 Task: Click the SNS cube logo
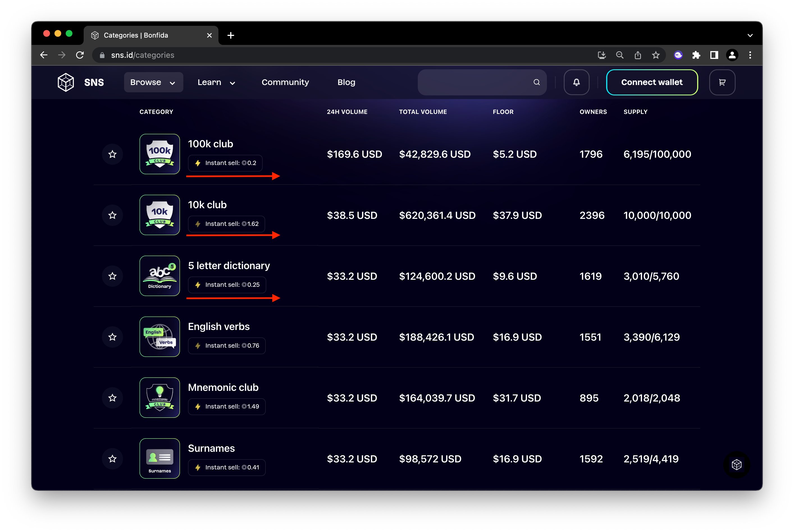(65, 82)
